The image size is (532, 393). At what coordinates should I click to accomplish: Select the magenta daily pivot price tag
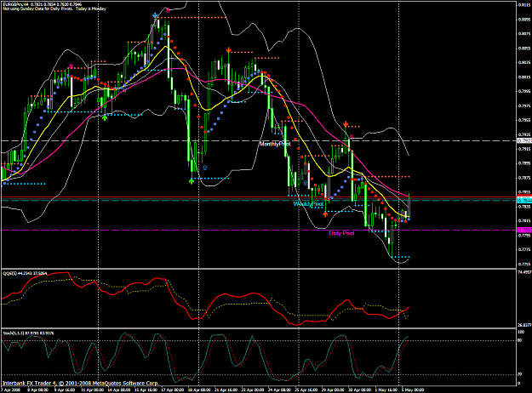coord(524,230)
